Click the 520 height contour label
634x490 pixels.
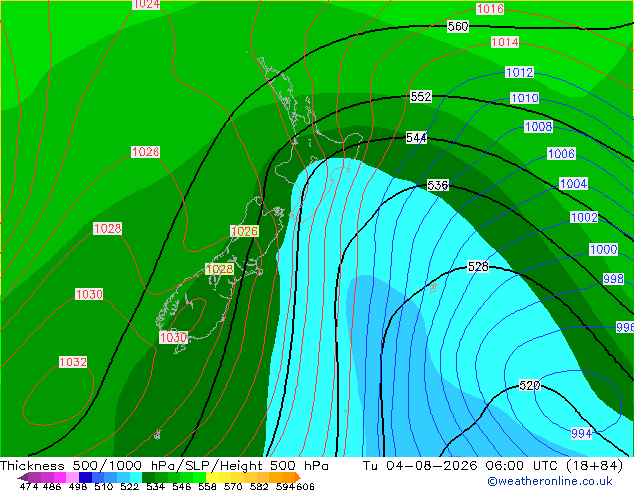pos(530,386)
